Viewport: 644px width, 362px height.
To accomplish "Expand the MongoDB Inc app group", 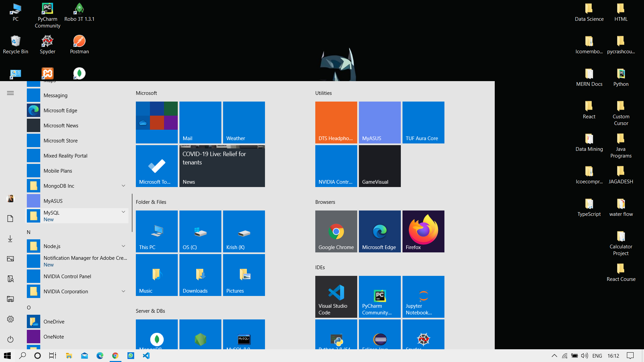I will (123, 185).
